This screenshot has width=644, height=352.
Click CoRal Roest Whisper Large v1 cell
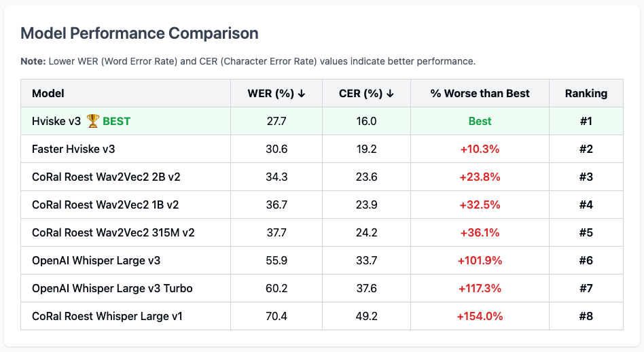click(107, 316)
